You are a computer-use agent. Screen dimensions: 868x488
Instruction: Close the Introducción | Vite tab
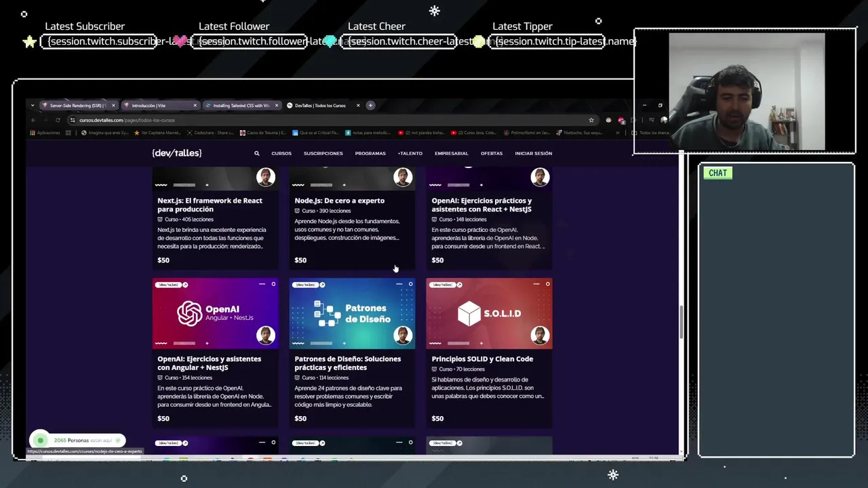[x=195, y=105]
